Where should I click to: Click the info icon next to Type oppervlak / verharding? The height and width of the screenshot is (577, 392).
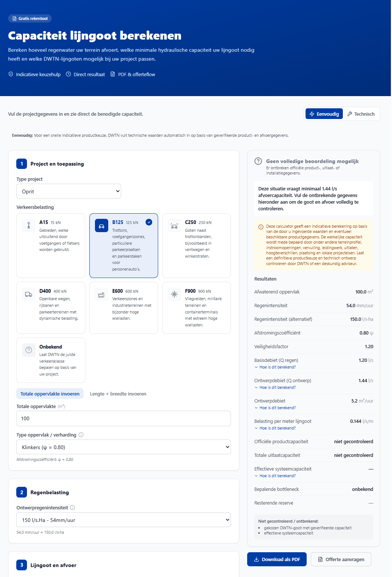81,435
